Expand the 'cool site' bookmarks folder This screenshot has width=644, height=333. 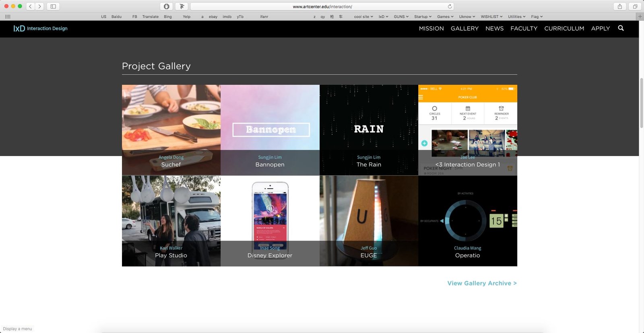pyautogui.click(x=363, y=16)
